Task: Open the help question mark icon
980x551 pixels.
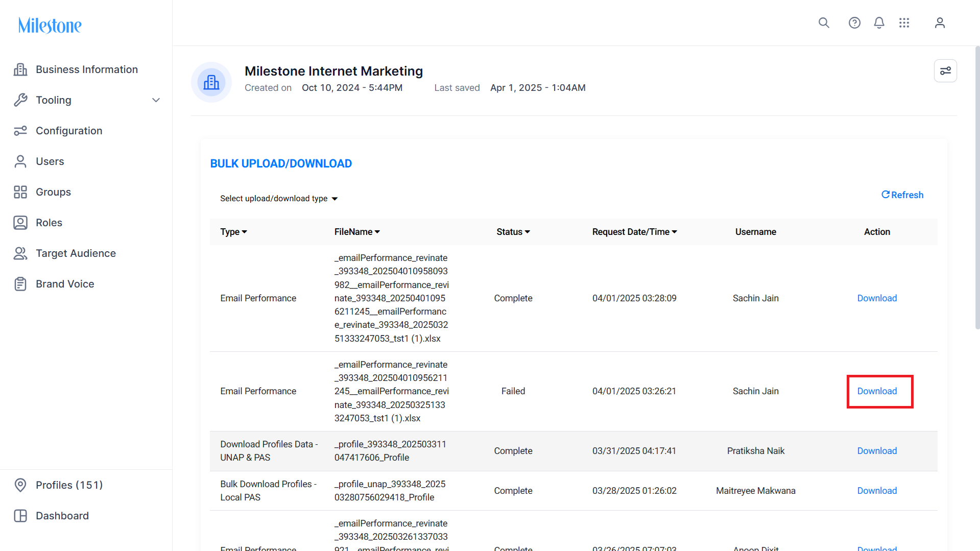Action: pos(854,23)
